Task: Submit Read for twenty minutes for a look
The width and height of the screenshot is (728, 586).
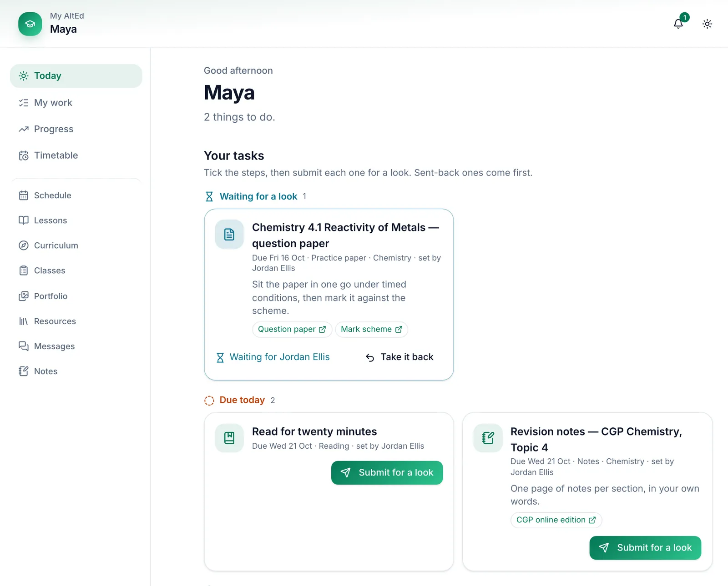Action: (x=387, y=473)
